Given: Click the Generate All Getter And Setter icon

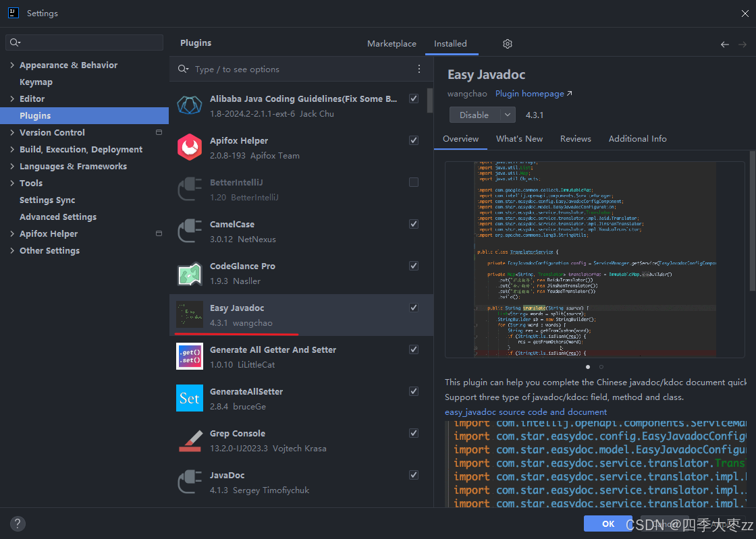Looking at the screenshot, I should tap(190, 356).
